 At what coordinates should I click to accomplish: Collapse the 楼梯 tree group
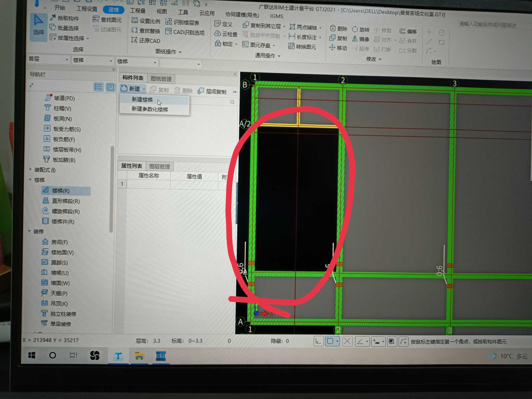coord(30,180)
